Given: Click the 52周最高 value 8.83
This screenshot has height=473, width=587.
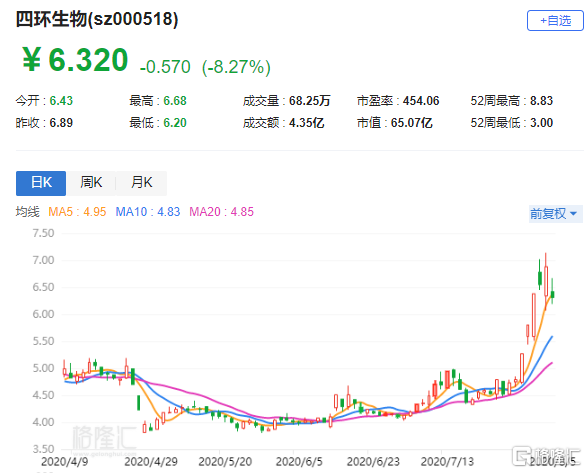Looking at the screenshot, I should [541, 101].
